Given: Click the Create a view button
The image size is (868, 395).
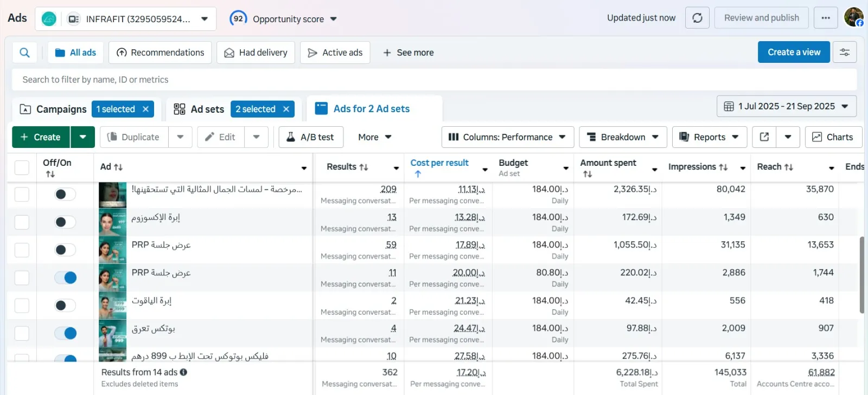Looking at the screenshot, I should (793, 53).
